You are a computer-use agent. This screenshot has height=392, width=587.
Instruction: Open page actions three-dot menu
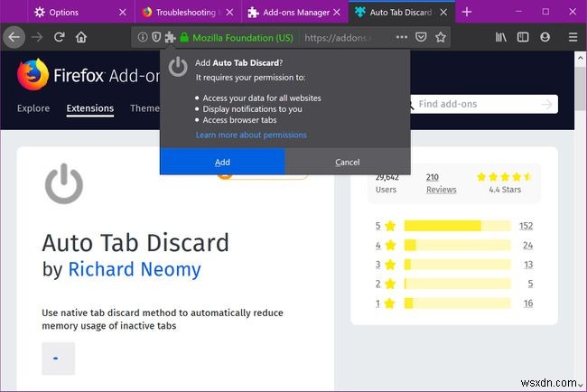(402, 37)
